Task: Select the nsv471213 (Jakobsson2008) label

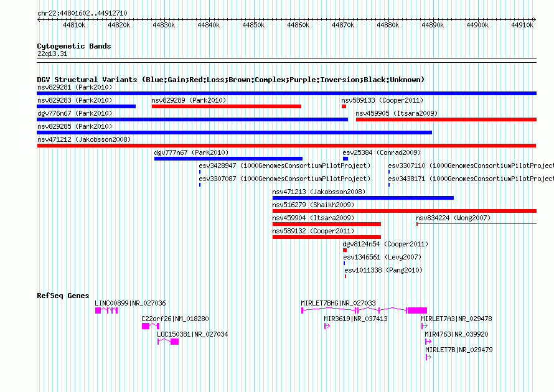Action: point(319,192)
